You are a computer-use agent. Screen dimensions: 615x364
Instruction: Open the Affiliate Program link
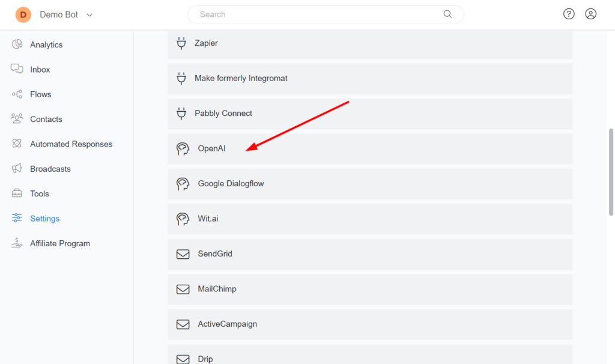pyautogui.click(x=60, y=243)
